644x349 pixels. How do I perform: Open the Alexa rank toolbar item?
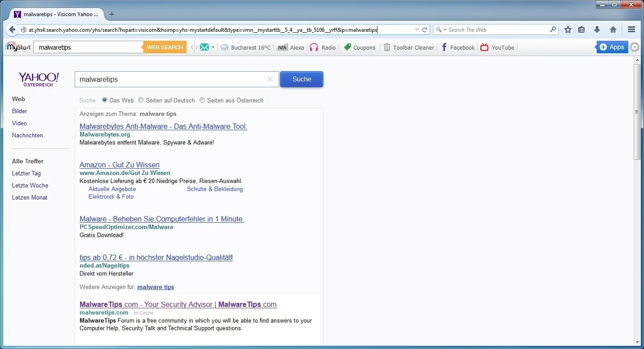pyautogui.click(x=290, y=47)
